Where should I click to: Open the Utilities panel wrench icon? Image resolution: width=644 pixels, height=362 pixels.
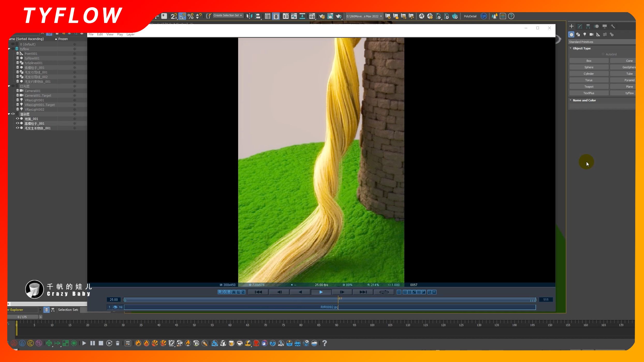coord(613,26)
